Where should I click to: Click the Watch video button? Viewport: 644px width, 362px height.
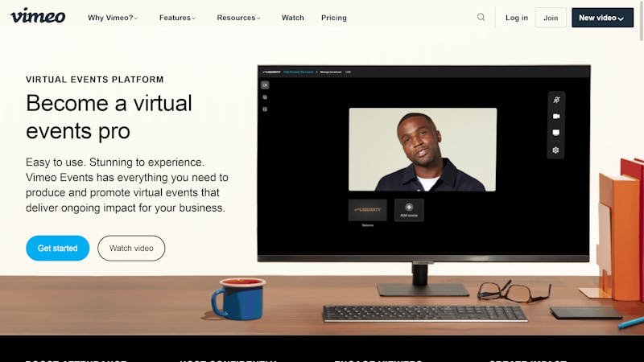click(x=131, y=248)
